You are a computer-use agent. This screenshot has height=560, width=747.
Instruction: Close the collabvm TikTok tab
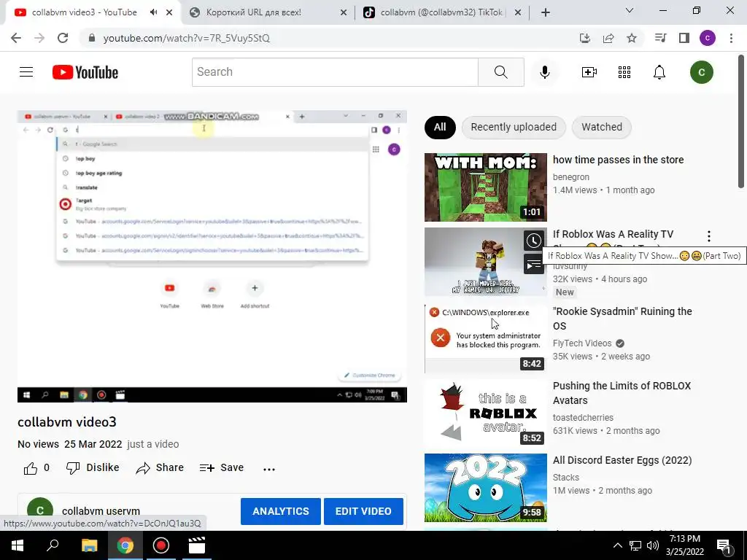point(518,13)
